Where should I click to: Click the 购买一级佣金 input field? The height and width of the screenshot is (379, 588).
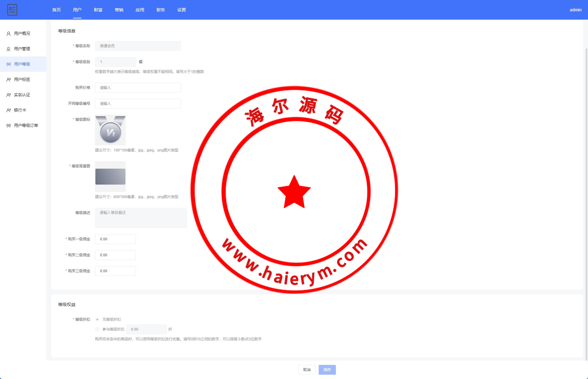[115, 239]
